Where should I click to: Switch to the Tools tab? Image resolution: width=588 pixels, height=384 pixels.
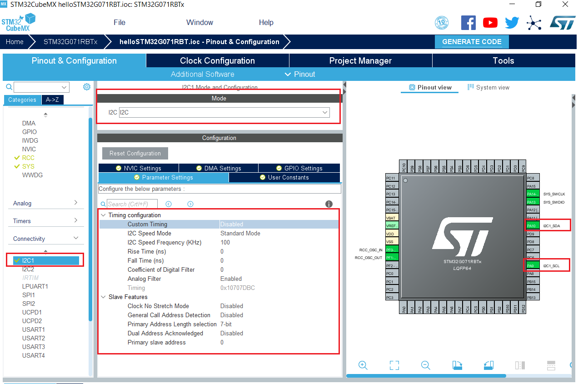pyautogui.click(x=503, y=61)
